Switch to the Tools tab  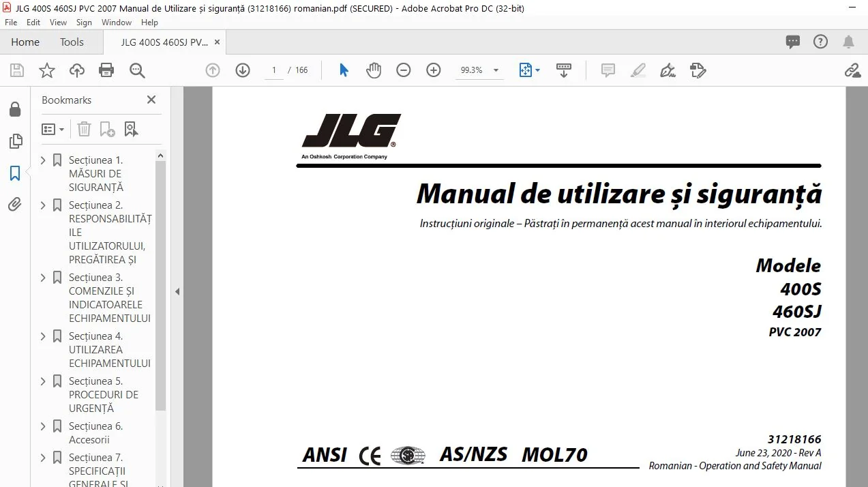coord(72,42)
